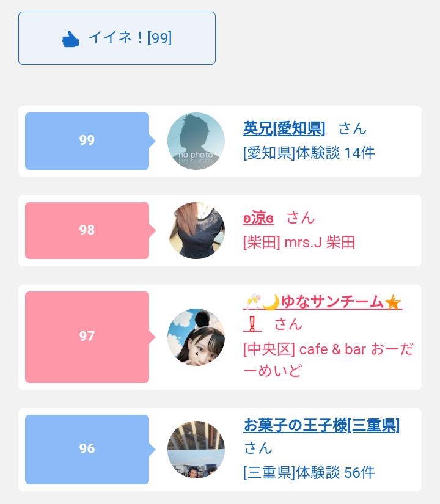This screenshot has width=440, height=504.
Task: Click the お菓子の王子様 avatar photo
Action: [196, 450]
